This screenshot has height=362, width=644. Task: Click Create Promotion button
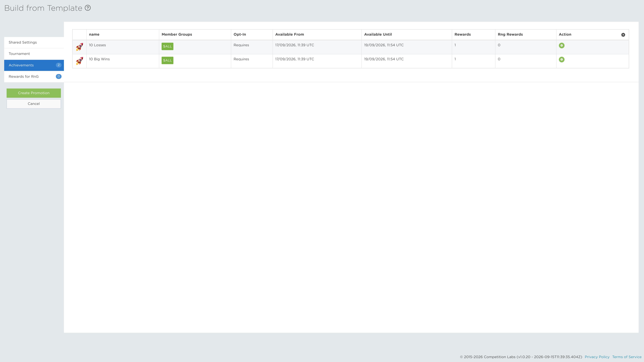(x=34, y=93)
